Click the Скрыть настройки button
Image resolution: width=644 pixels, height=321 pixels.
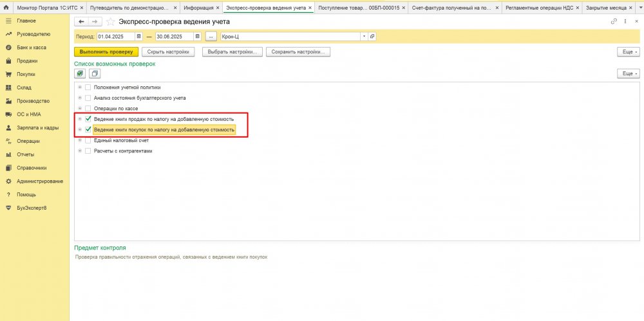tap(167, 51)
